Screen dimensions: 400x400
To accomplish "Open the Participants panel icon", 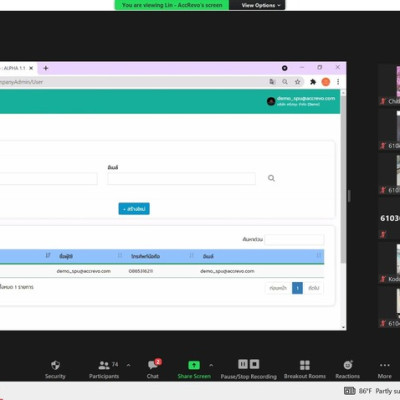I will click(x=104, y=365).
